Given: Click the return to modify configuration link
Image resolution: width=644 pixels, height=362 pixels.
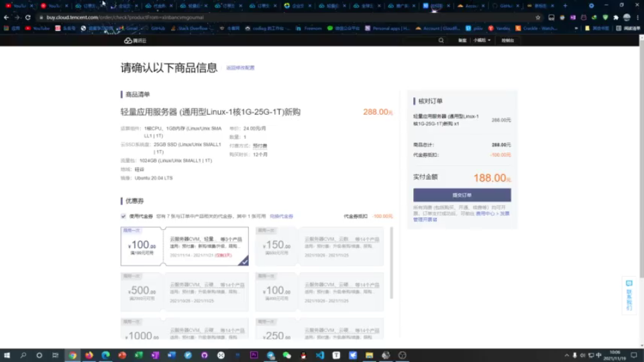Looking at the screenshot, I should [240, 68].
